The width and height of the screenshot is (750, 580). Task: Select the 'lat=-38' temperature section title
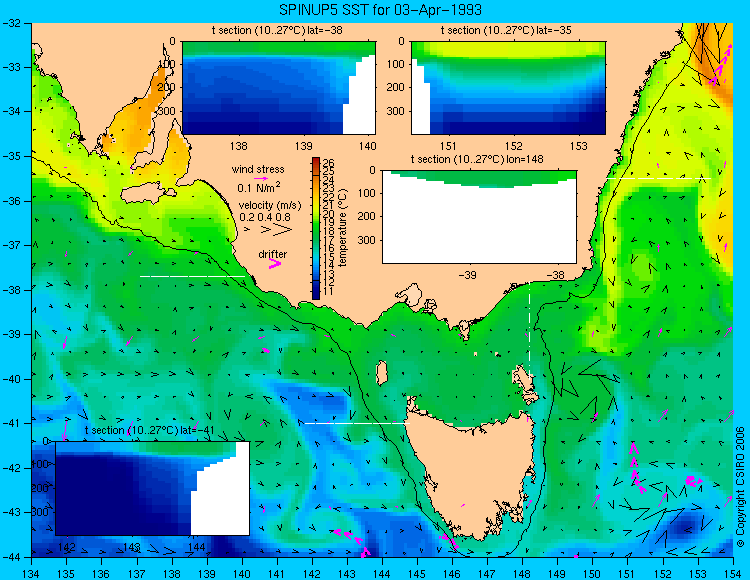pos(277,31)
